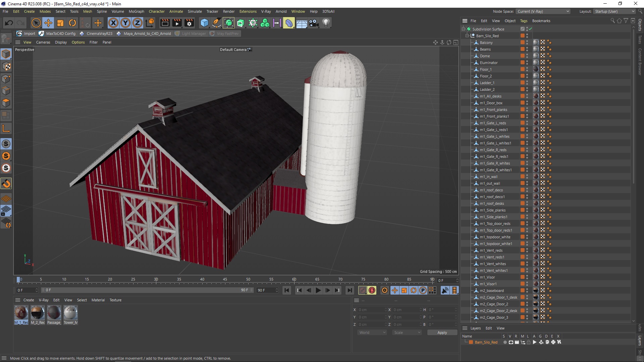Click the Apply button in the coordinates panel

[442, 333]
